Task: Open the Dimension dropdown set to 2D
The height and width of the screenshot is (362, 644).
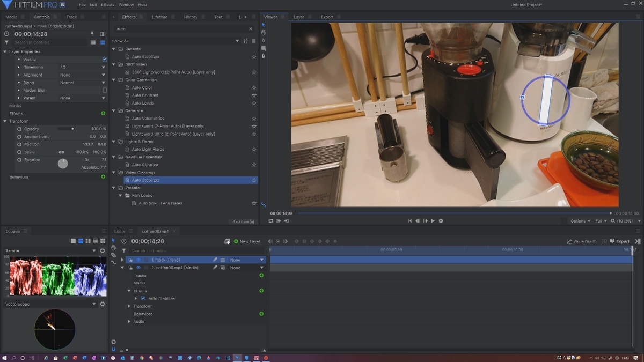Action: click(x=83, y=67)
